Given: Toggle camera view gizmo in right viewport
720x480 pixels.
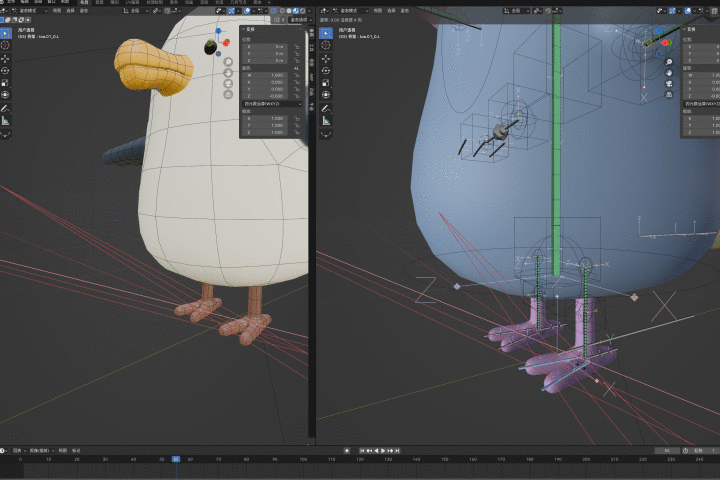Looking at the screenshot, I should pyautogui.click(x=669, y=84).
